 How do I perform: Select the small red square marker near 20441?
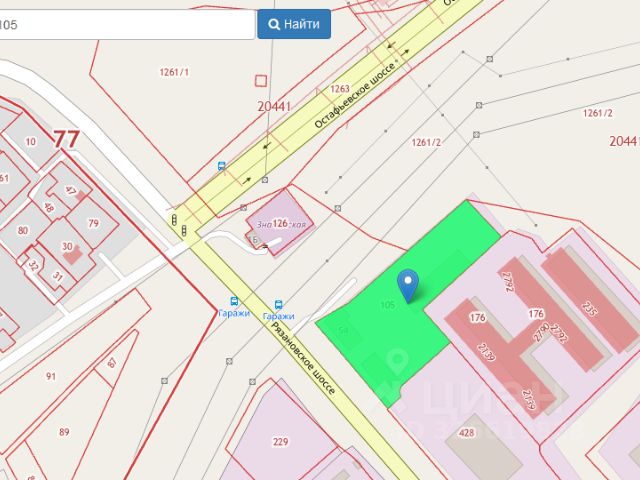261,81
